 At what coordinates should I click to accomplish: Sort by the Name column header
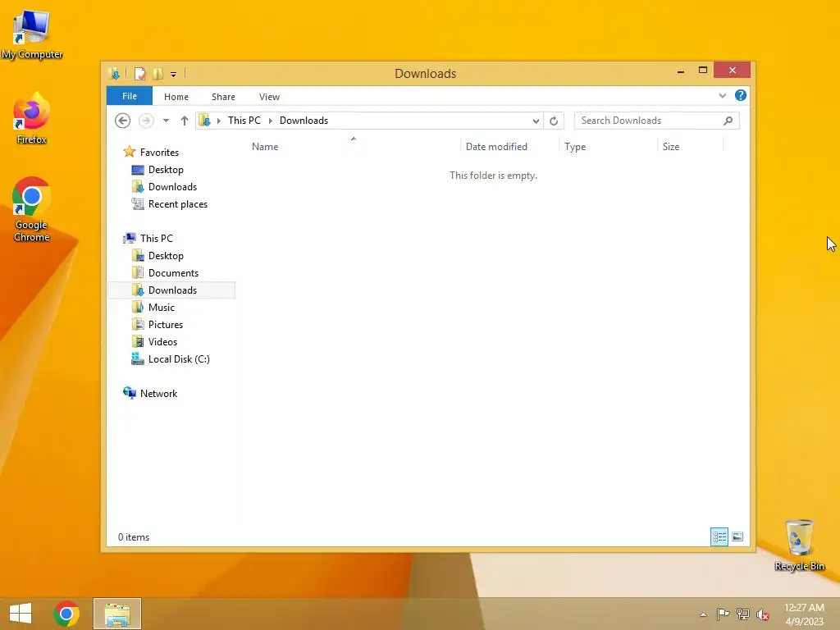point(265,147)
